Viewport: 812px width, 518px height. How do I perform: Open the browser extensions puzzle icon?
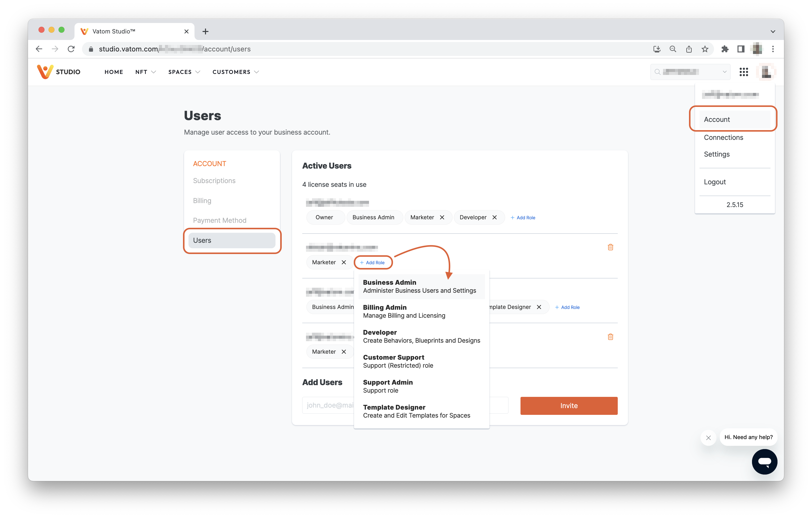tap(725, 49)
